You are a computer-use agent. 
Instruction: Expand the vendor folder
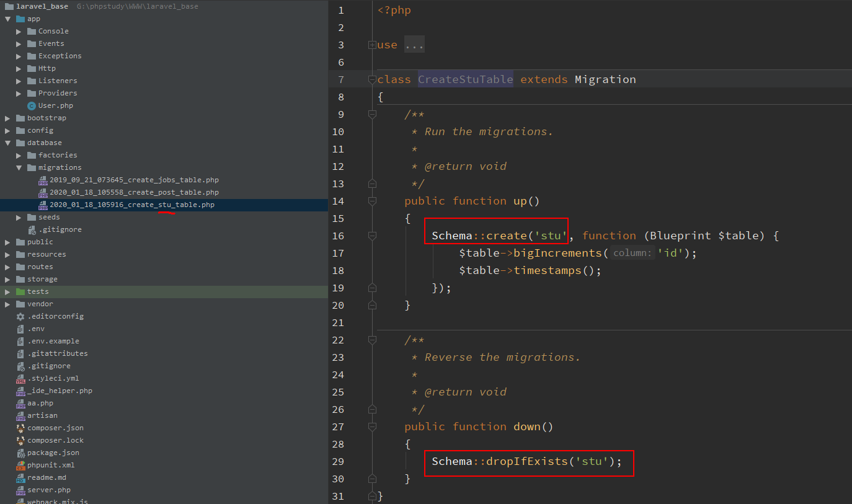click(8, 304)
